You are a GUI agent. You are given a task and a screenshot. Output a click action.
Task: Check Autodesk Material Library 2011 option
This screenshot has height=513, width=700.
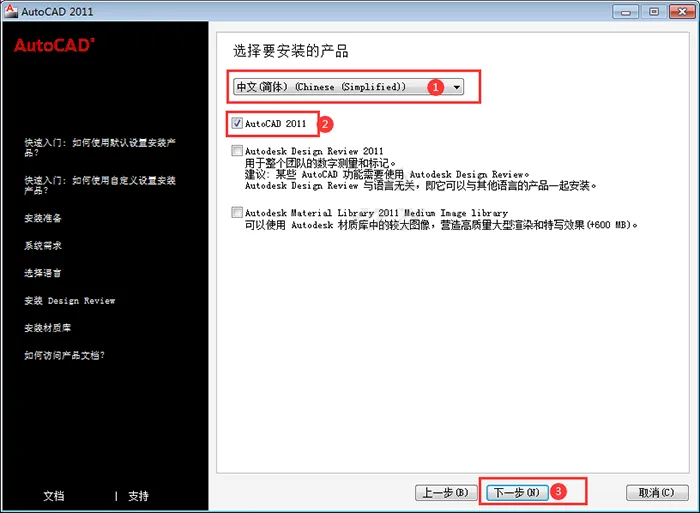coord(237,213)
